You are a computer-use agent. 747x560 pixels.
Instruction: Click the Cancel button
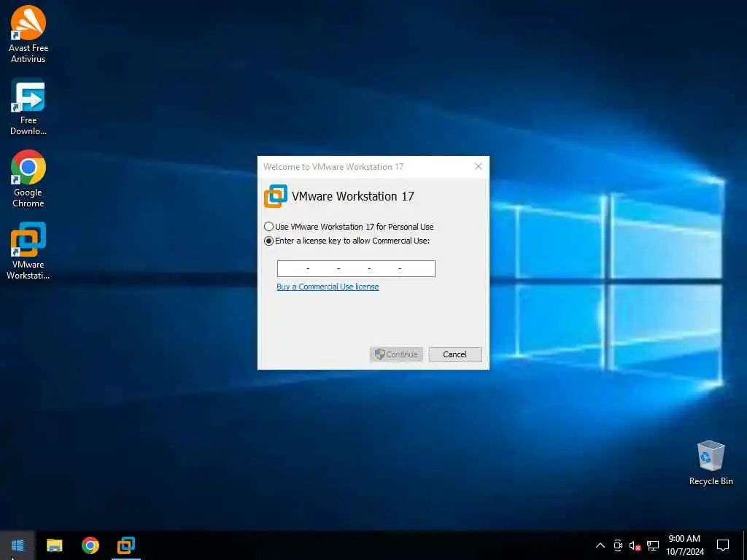[x=455, y=354]
